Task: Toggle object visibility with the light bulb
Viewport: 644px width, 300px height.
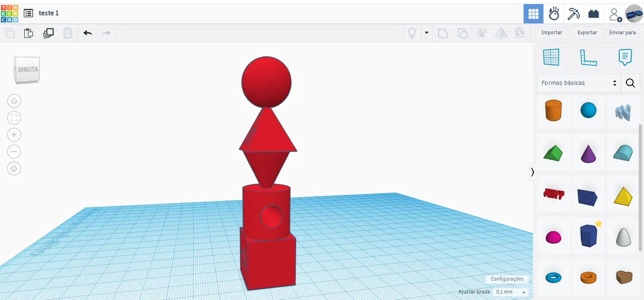Action: tap(412, 33)
